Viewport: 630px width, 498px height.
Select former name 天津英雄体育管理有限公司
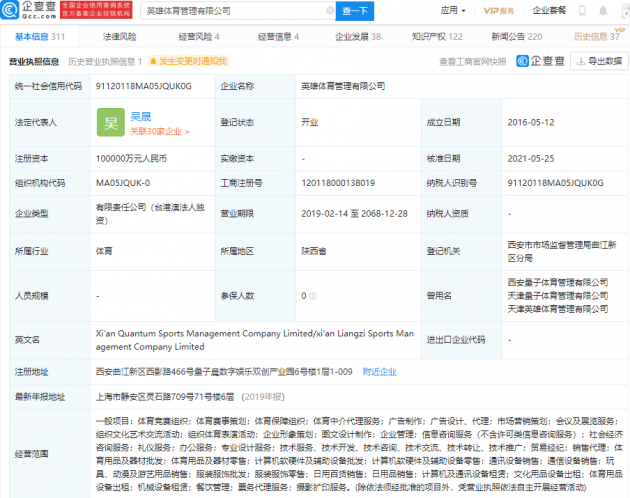click(x=558, y=309)
